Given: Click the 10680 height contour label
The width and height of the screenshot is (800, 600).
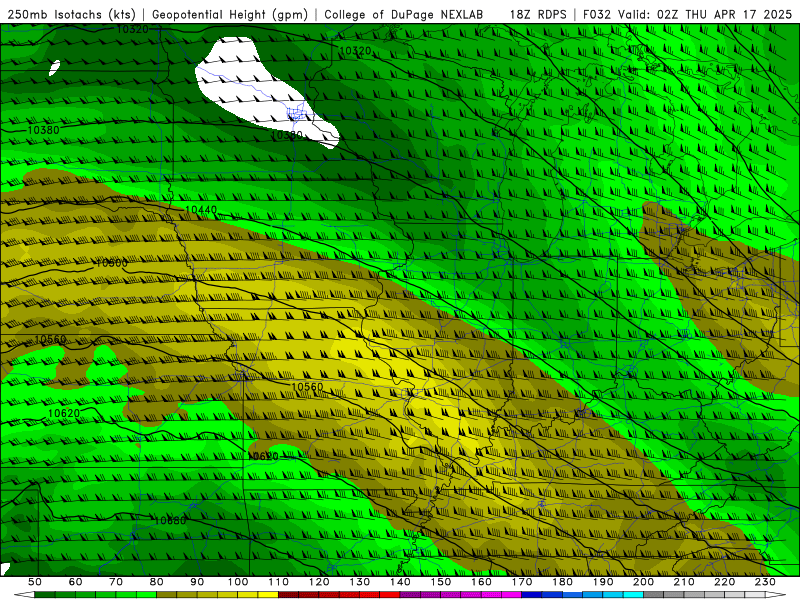Looking at the screenshot, I should pyautogui.click(x=170, y=520).
